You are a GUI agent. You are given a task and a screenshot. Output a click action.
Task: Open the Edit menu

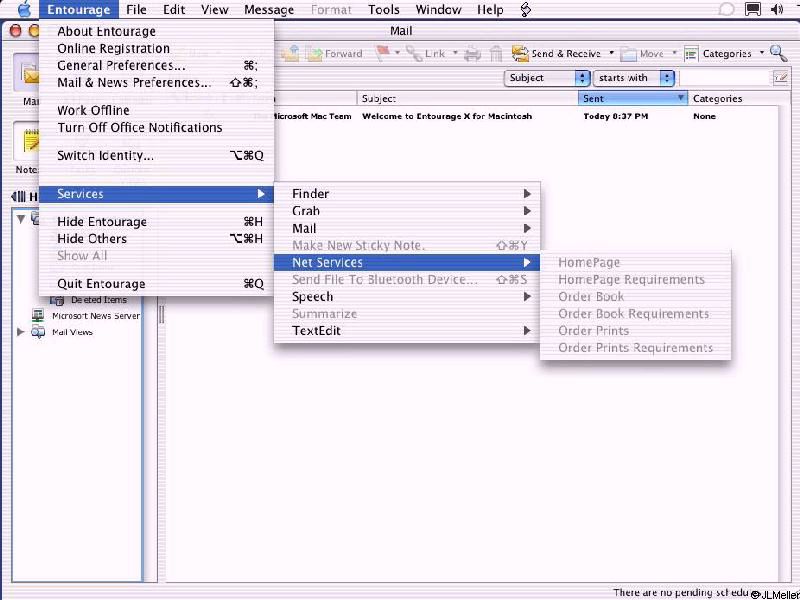coord(173,9)
